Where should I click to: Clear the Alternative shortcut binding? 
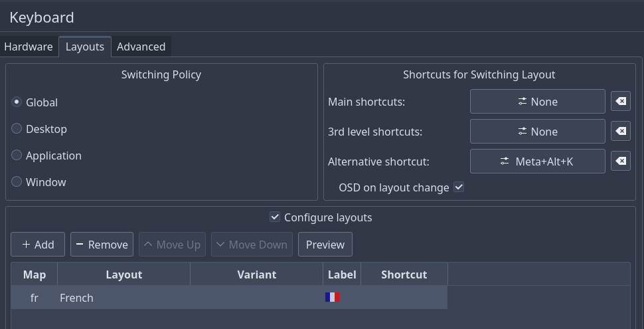click(x=620, y=162)
